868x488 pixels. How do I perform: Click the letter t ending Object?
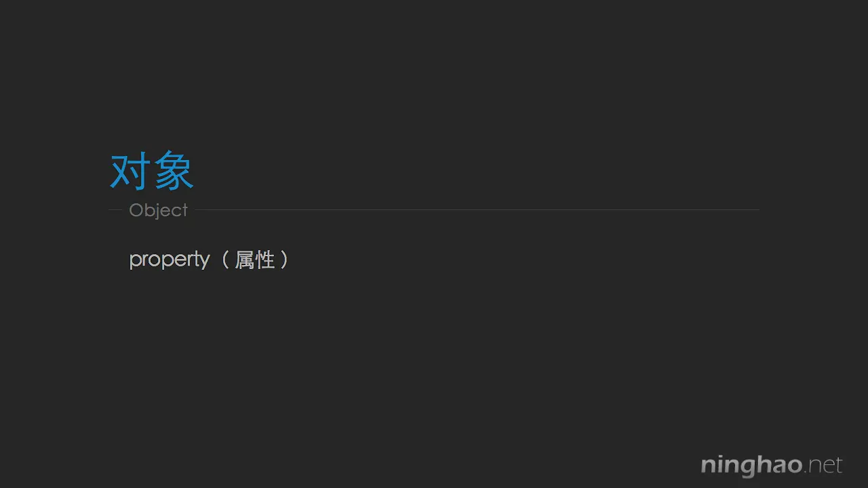[184, 210]
